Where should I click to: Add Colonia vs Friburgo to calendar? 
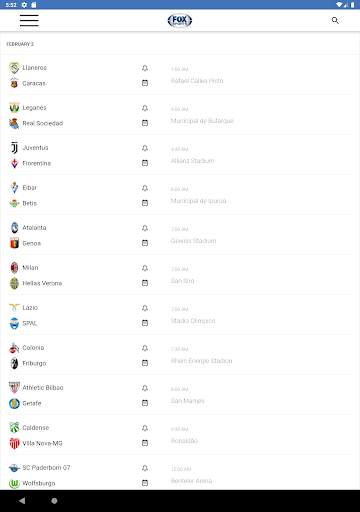tap(145, 363)
